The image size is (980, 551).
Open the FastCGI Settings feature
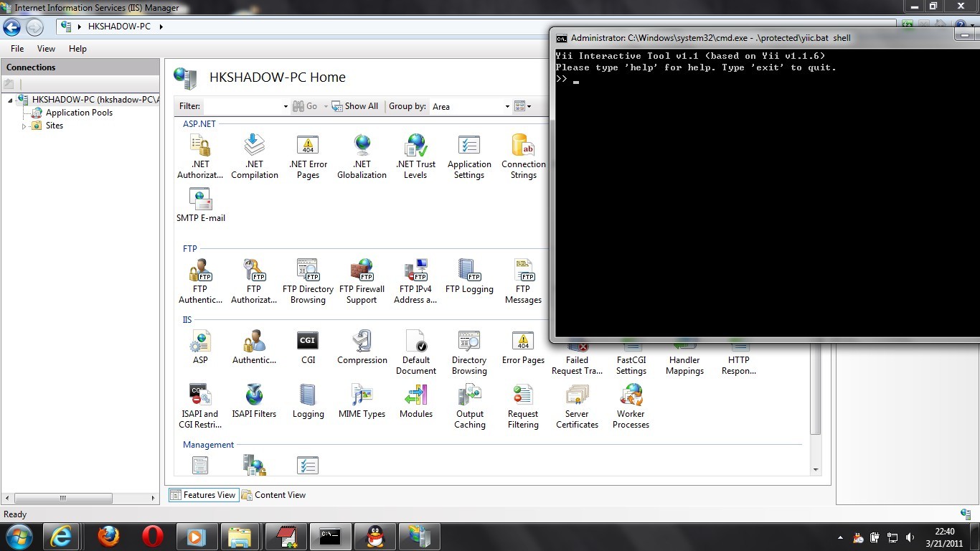tap(631, 360)
